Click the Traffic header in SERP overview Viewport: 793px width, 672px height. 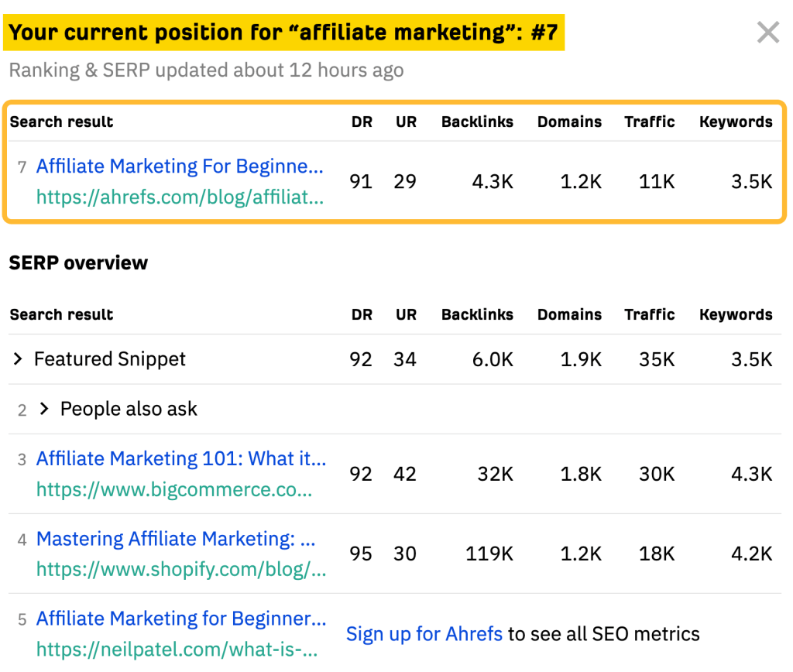(x=650, y=314)
